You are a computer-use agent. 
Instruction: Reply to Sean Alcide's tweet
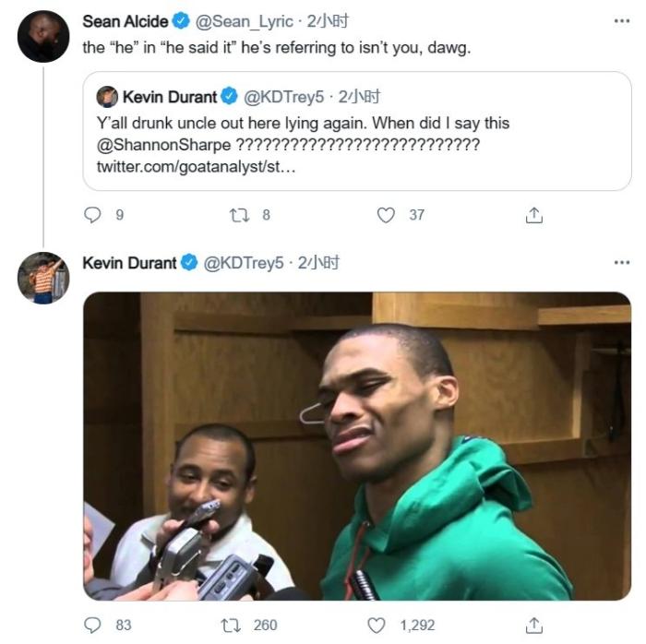[92, 215]
